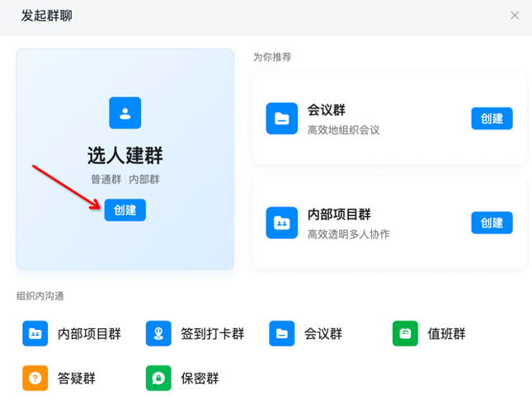Select the 保密群 label

pyautogui.click(x=200, y=379)
